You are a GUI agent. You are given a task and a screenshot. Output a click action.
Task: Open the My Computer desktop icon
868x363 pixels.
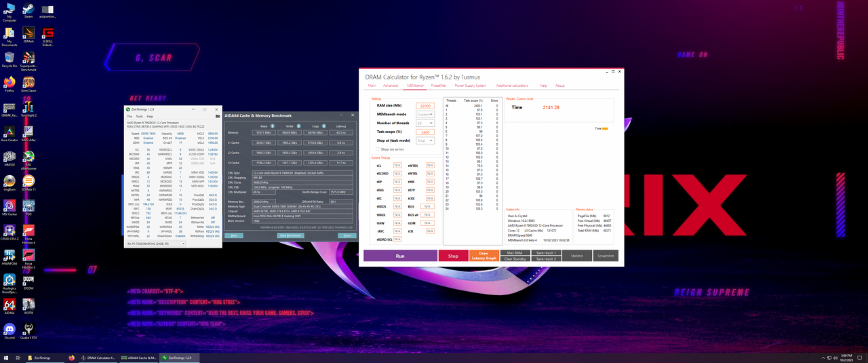pos(9,12)
